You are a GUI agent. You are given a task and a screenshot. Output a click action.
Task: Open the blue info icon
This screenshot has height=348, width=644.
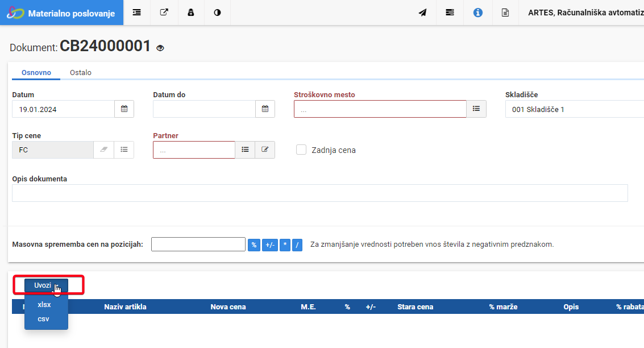477,13
